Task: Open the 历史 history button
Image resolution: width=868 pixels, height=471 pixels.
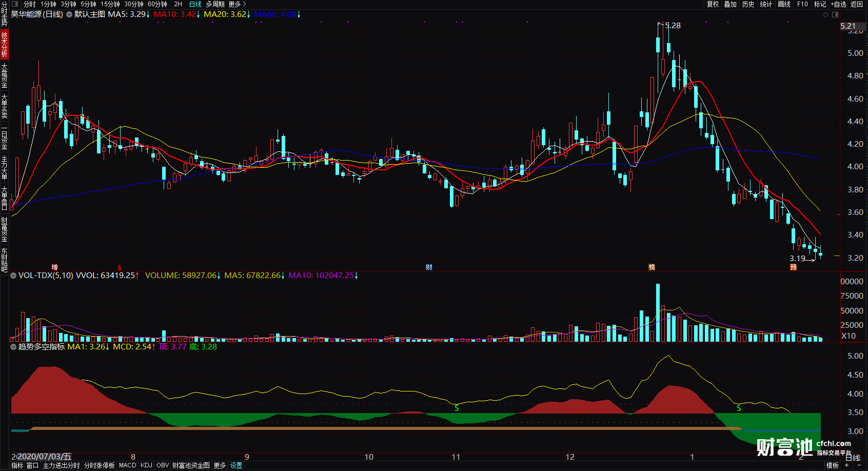Action: point(748,4)
